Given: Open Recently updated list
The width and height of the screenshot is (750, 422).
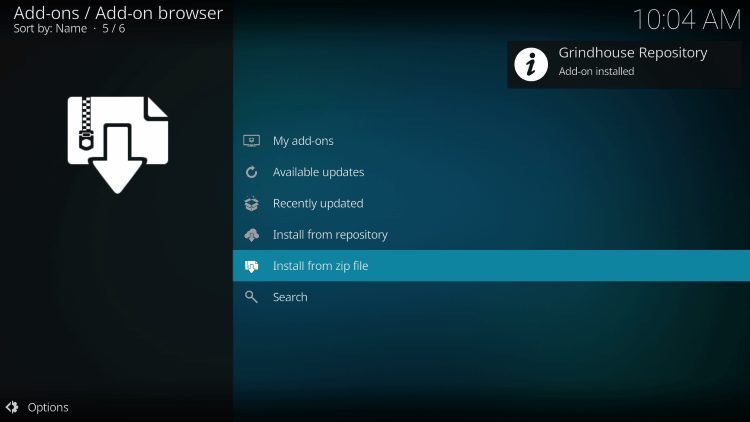Looking at the screenshot, I should pos(491,203).
